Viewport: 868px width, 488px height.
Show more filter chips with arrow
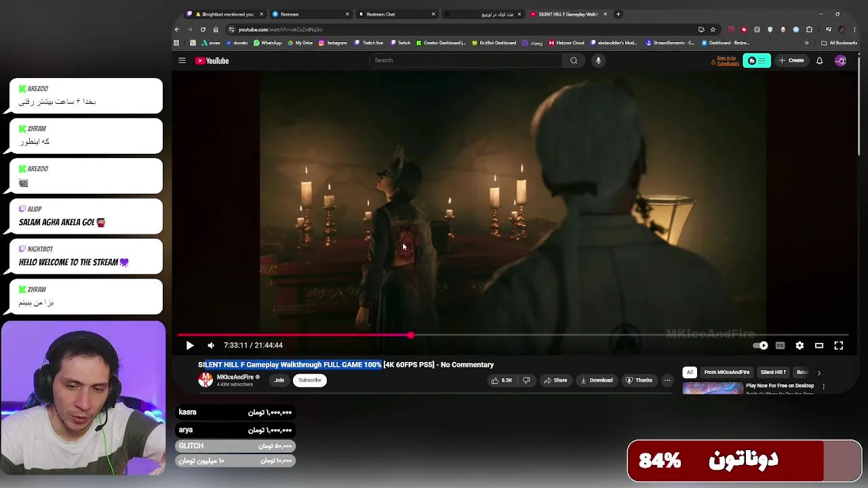[818, 373]
